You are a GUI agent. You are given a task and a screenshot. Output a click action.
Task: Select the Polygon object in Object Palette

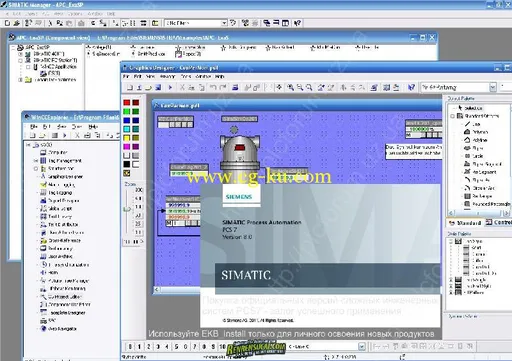[476, 132]
